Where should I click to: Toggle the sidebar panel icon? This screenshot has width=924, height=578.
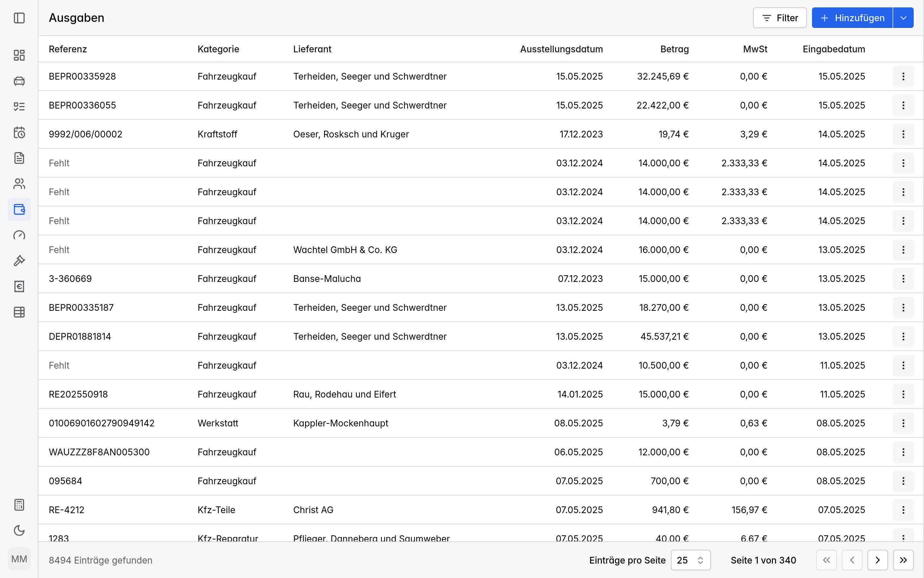pyautogui.click(x=19, y=18)
